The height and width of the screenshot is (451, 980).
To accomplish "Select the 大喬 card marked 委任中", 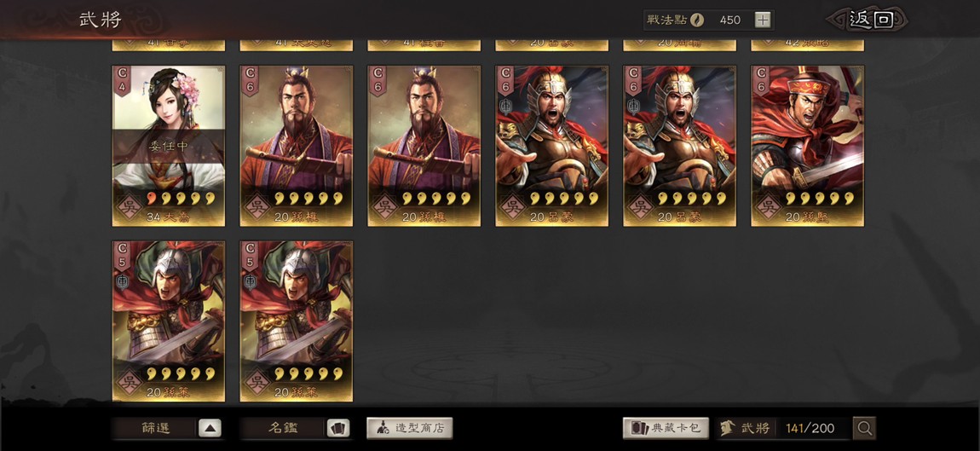I will point(169,146).
